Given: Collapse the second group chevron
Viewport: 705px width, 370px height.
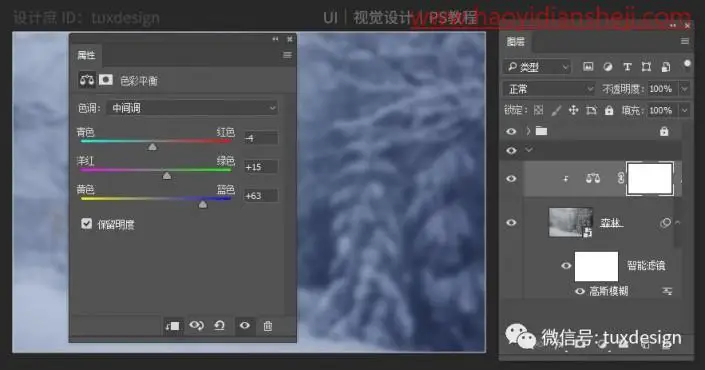Looking at the screenshot, I should pyautogui.click(x=529, y=150).
